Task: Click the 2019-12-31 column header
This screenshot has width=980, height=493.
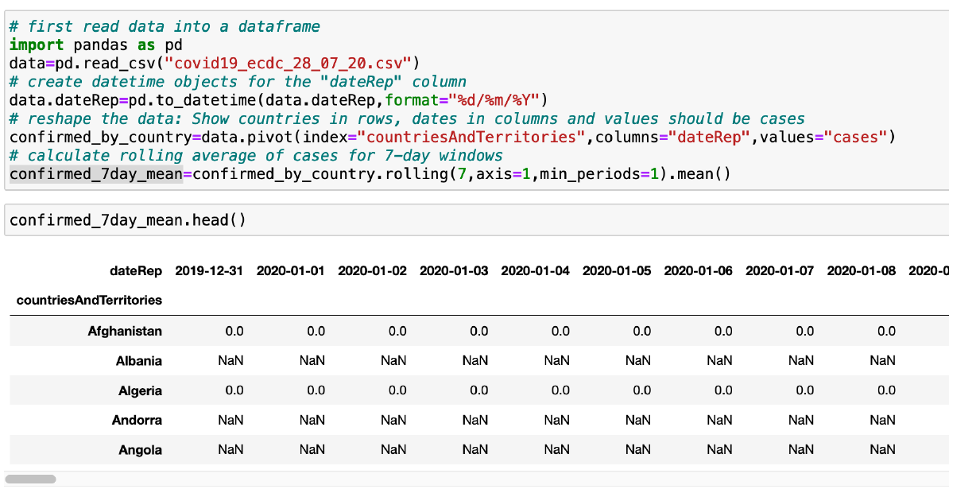Action: click(209, 270)
